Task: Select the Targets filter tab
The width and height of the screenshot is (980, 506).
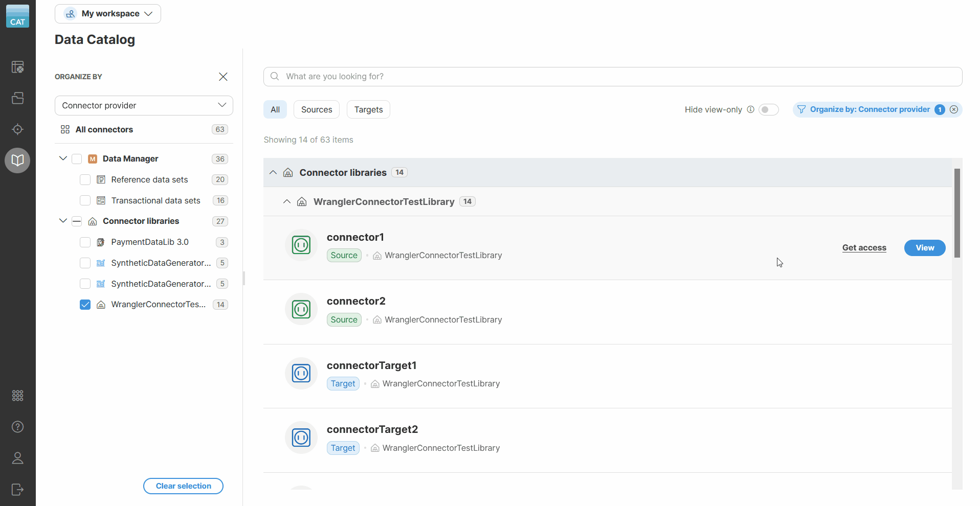Action: 368,109
